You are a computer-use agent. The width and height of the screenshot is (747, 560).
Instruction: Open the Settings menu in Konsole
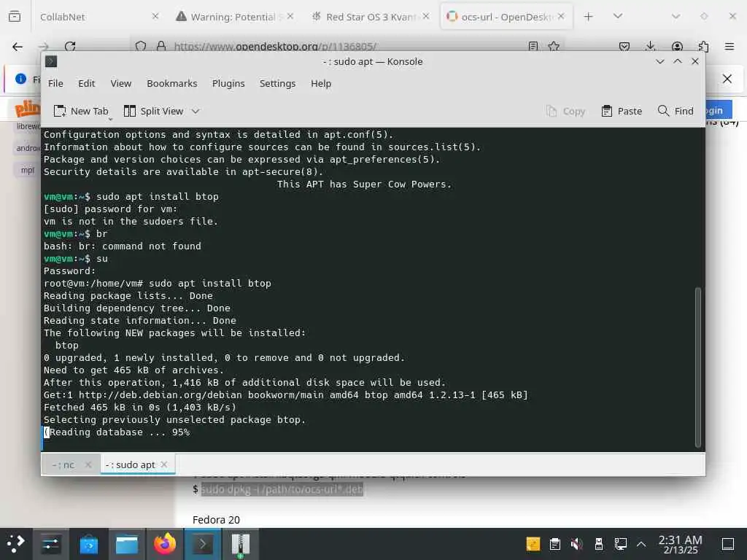(277, 83)
